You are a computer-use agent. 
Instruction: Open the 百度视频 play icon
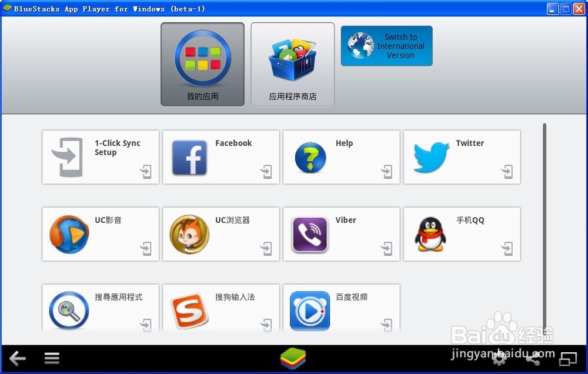pos(310,311)
